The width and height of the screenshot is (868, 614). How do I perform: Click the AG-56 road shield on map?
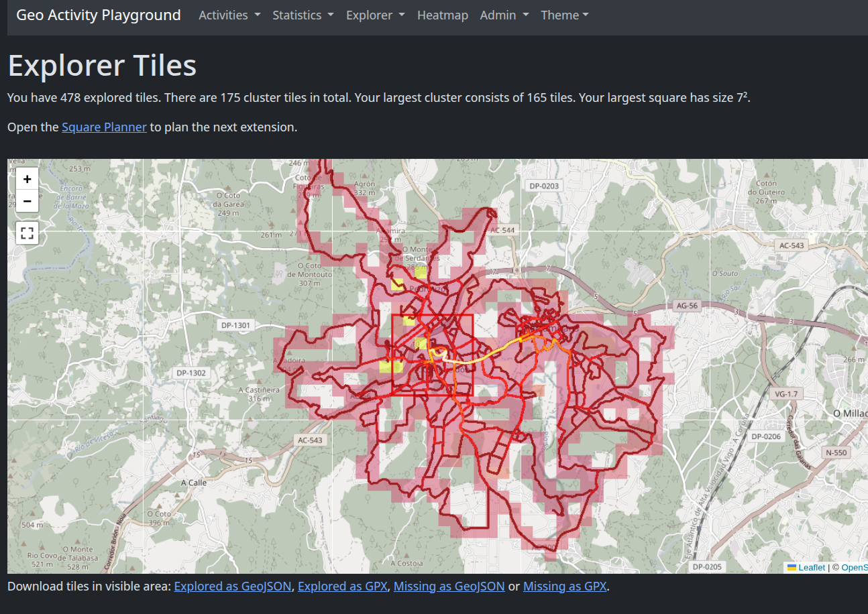point(687,306)
